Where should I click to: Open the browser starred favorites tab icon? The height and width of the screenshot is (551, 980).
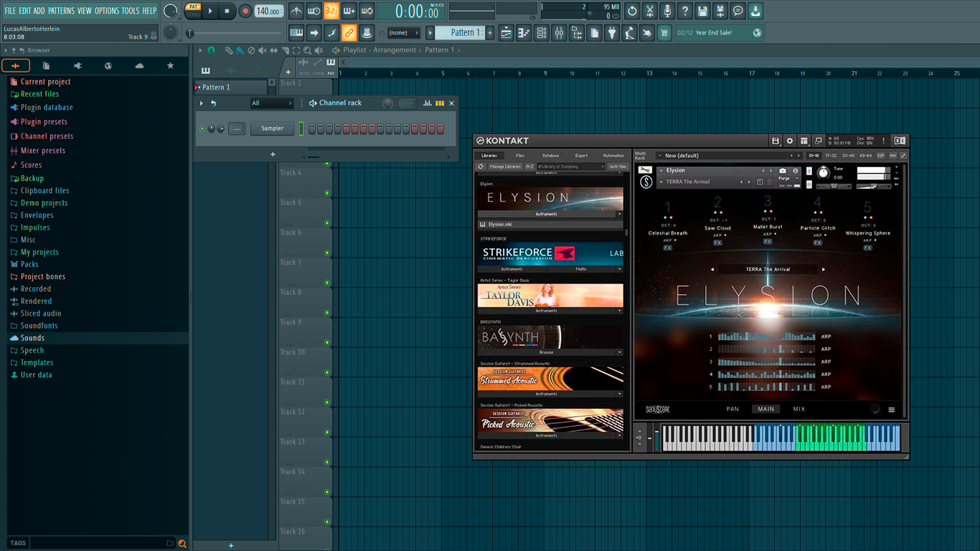(x=170, y=65)
